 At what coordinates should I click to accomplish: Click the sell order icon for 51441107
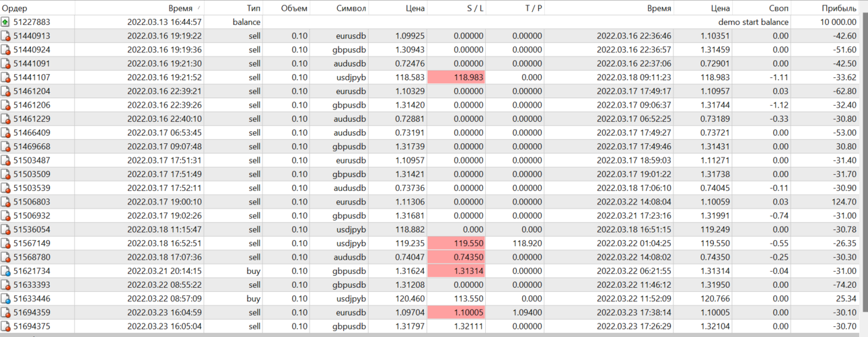pyautogui.click(x=5, y=77)
